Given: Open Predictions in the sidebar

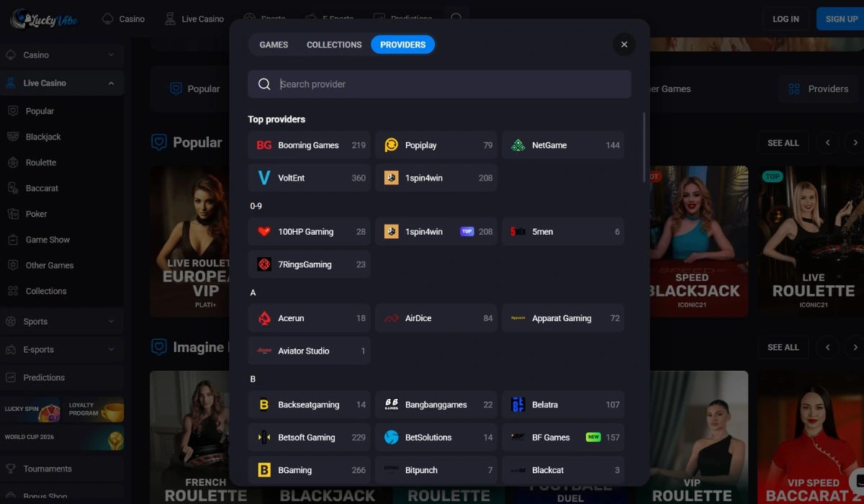Looking at the screenshot, I should (x=61, y=377).
